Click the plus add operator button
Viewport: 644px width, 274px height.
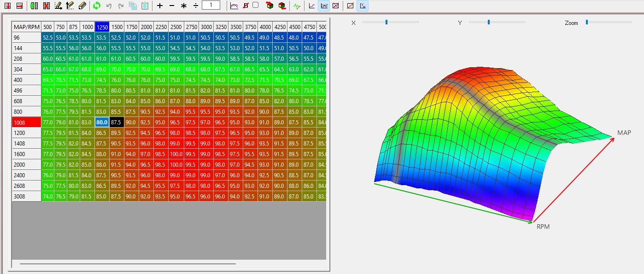tap(160, 6)
